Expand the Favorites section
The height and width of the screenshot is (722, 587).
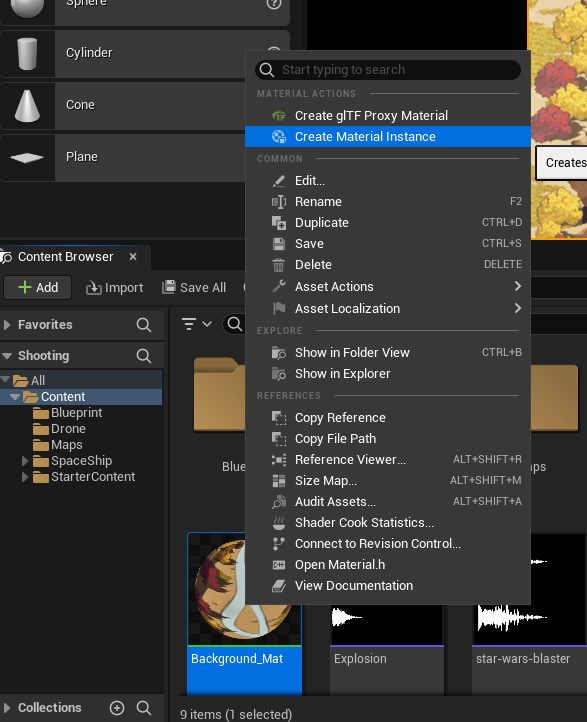tap(7, 325)
